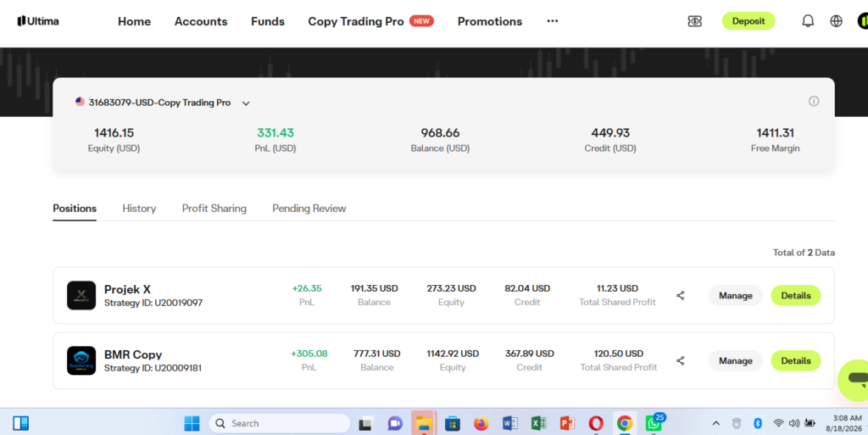Open the purple video chat app in taskbar
This screenshot has height=435, width=868.
395,424
